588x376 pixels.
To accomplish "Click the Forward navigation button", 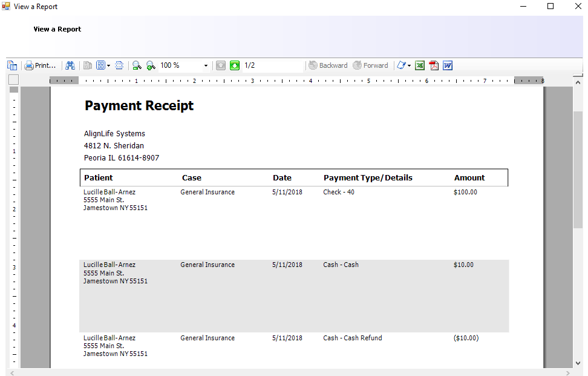I will 370,65.
